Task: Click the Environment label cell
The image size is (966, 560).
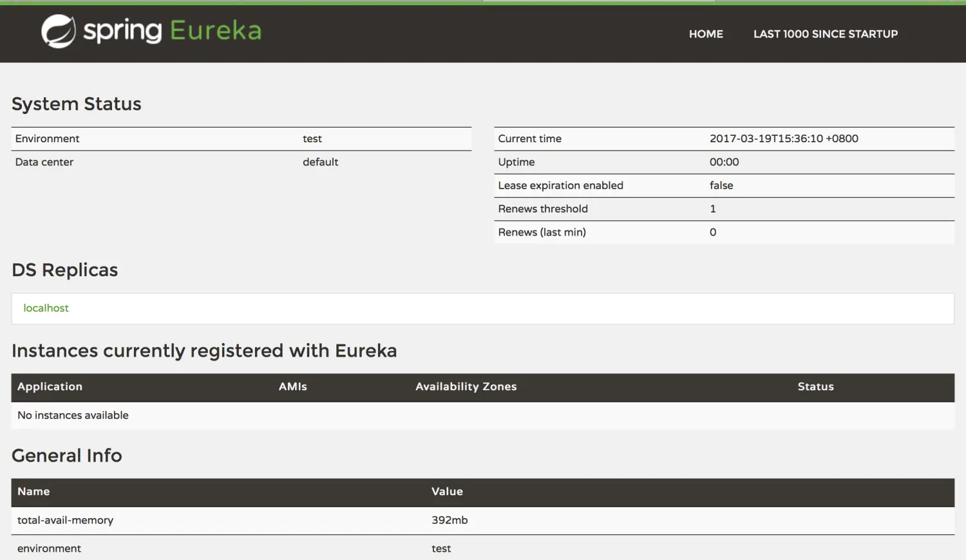Action: (x=47, y=139)
